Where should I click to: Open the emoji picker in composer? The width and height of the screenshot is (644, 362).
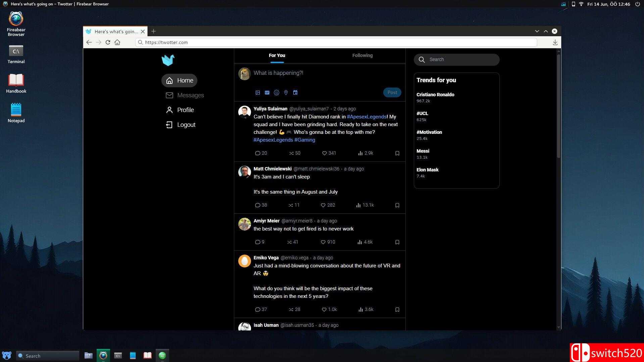point(276,93)
